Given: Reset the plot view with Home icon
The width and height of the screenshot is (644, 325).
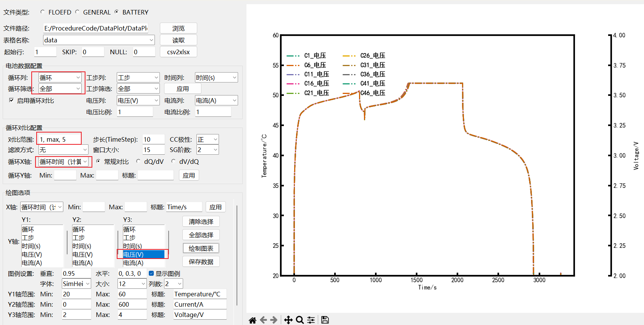Looking at the screenshot, I should (x=253, y=320).
